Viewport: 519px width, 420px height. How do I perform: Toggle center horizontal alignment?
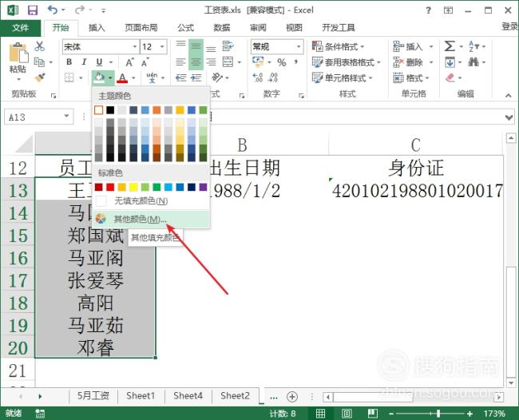pyautogui.click(x=196, y=62)
